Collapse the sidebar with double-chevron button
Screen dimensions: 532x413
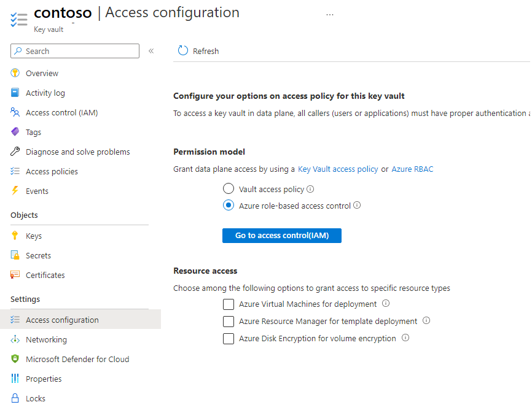click(x=151, y=51)
